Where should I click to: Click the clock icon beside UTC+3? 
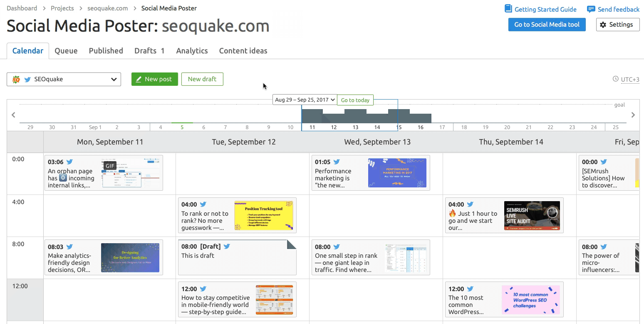[x=616, y=79]
